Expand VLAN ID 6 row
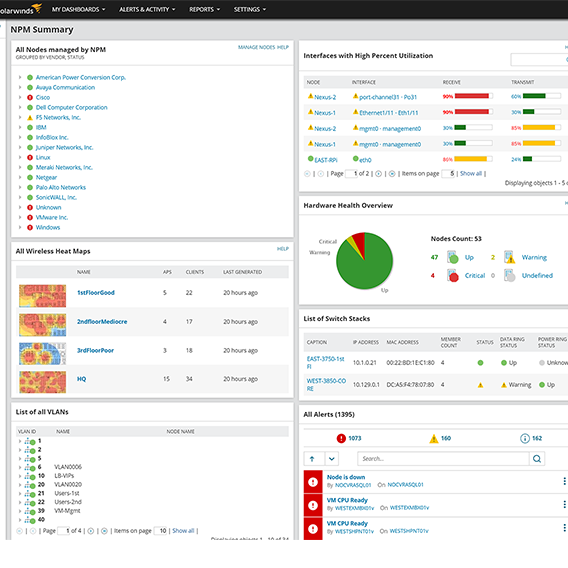The height and width of the screenshot is (568, 568). pos(20,467)
